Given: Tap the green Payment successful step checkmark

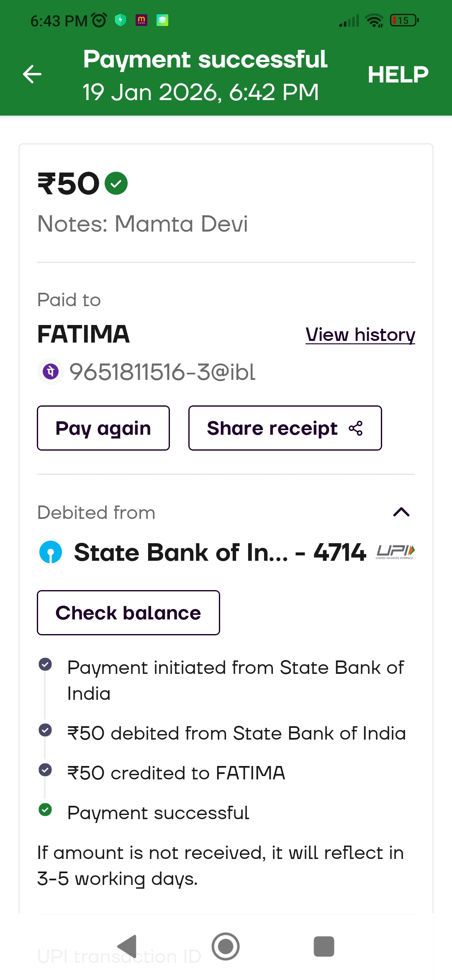Looking at the screenshot, I should (x=45, y=810).
